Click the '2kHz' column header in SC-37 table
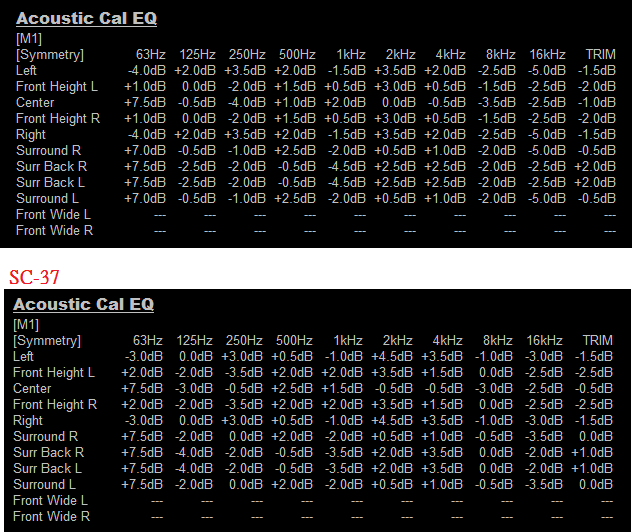The width and height of the screenshot is (632, 532). [397, 341]
